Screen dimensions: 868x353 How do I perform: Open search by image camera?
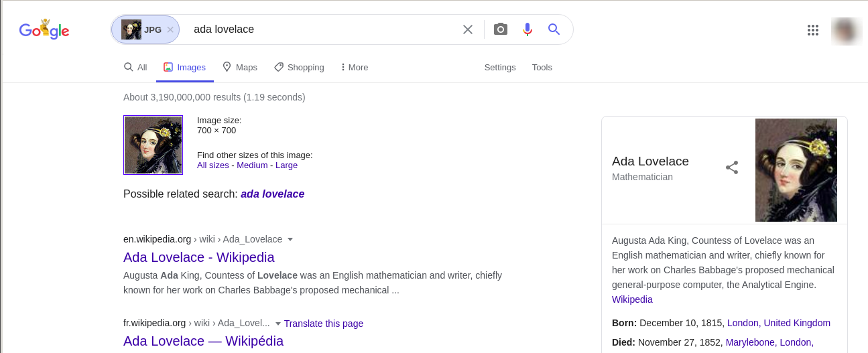point(500,29)
